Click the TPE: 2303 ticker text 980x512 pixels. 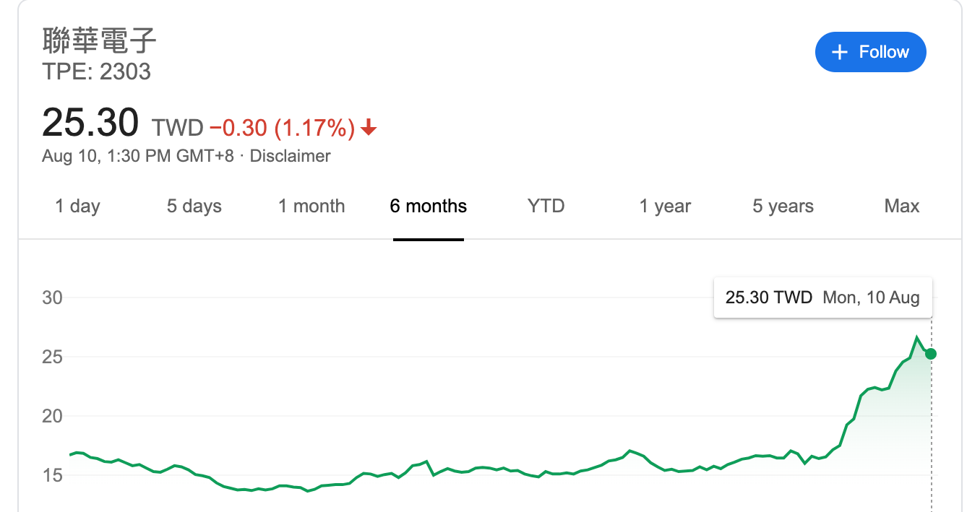coord(96,71)
